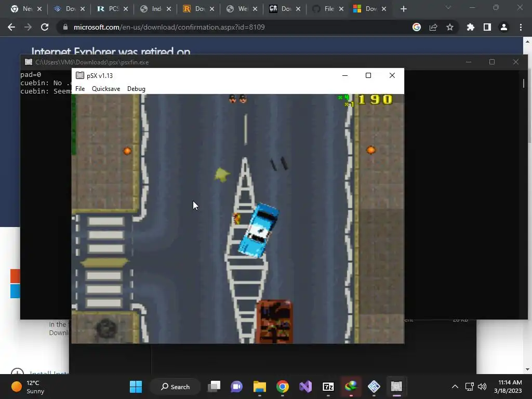
Task: Open the Chat app from taskbar
Action: [236, 387]
